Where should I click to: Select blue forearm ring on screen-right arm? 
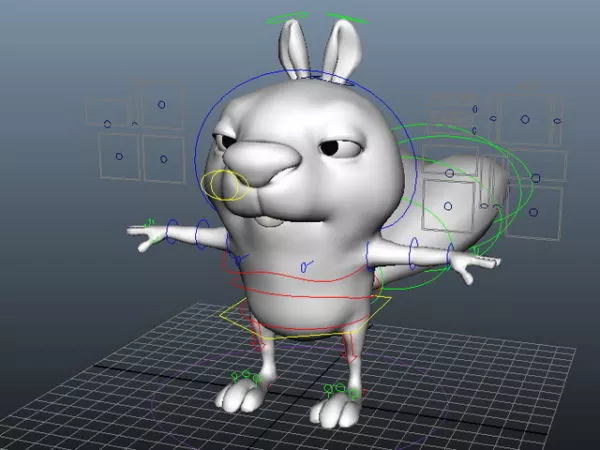click(x=413, y=253)
